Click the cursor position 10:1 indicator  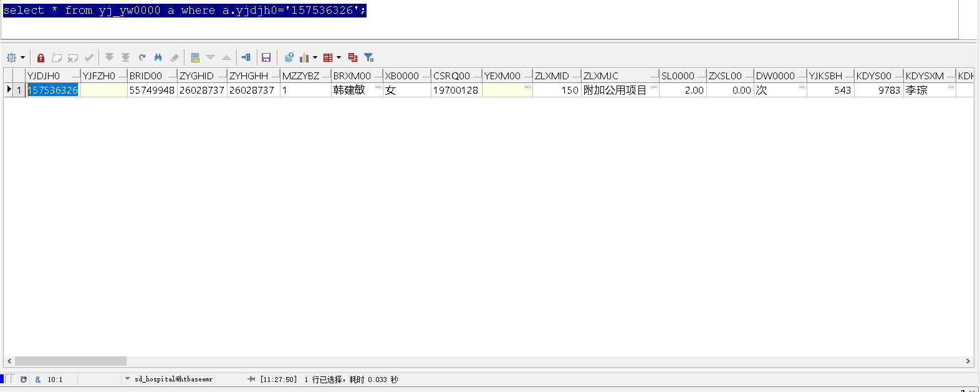point(55,379)
